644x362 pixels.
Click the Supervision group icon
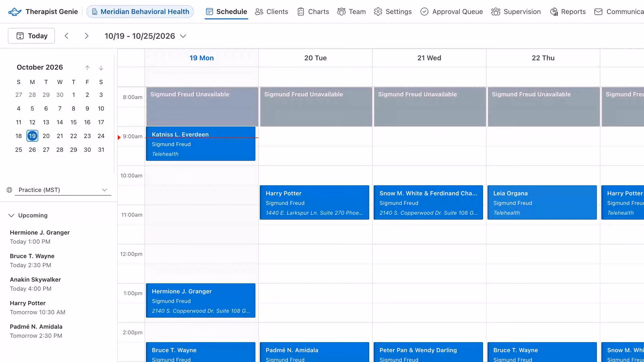496,12
